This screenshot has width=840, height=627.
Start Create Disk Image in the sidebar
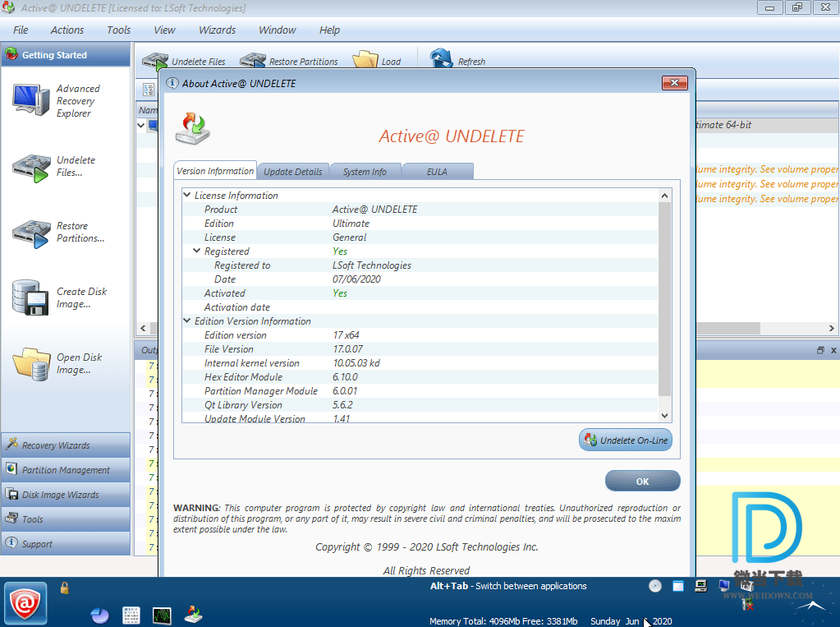pos(59,297)
